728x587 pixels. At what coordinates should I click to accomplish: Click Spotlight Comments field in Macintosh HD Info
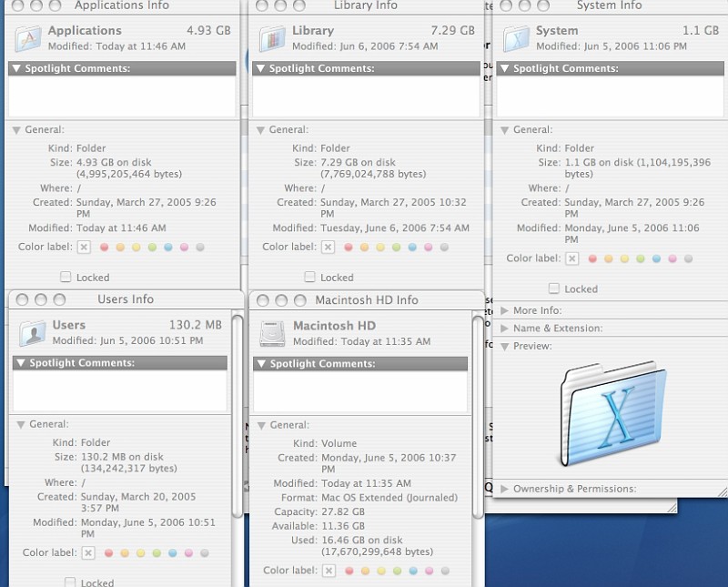(x=360, y=391)
